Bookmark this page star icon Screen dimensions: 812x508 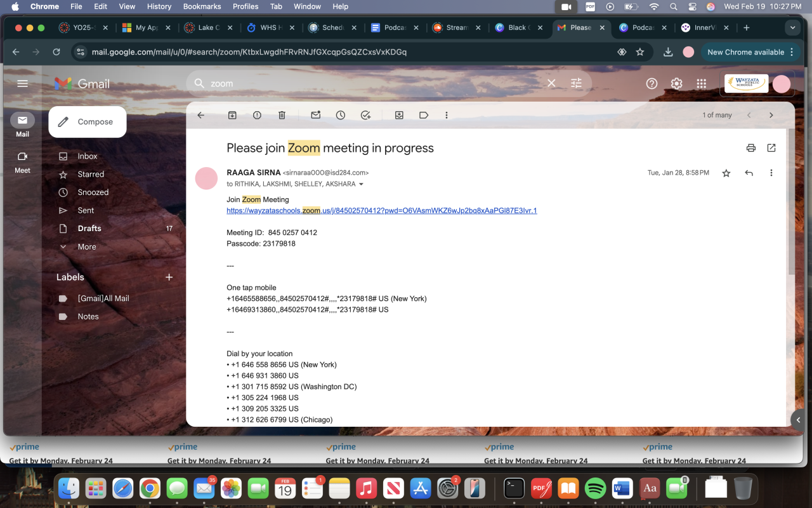pyautogui.click(x=640, y=52)
